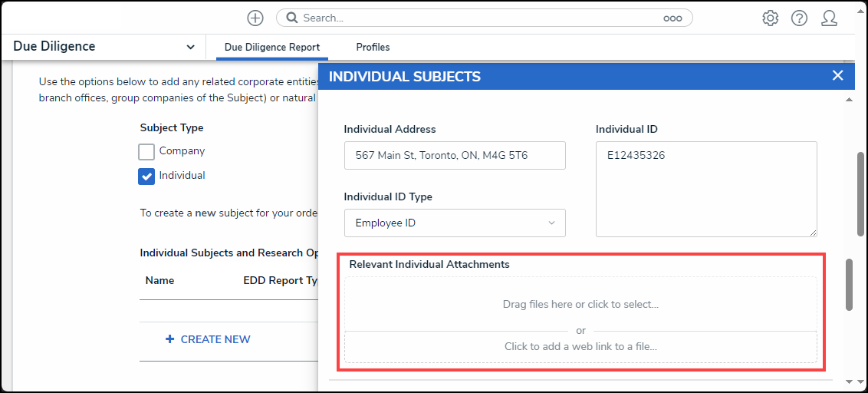Viewport: 868px width, 393px height.
Task: Click the panel scroll up arrow
Action: point(849,99)
